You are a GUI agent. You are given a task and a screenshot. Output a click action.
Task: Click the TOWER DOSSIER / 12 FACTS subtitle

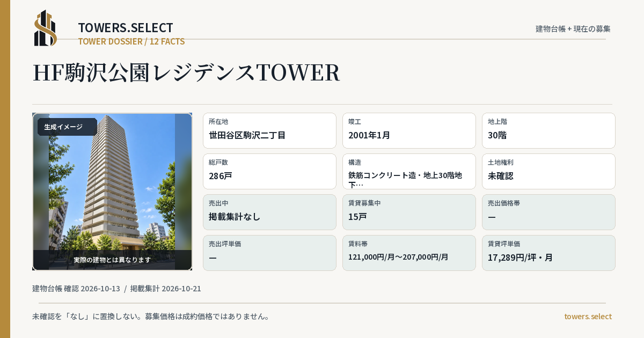131,41
